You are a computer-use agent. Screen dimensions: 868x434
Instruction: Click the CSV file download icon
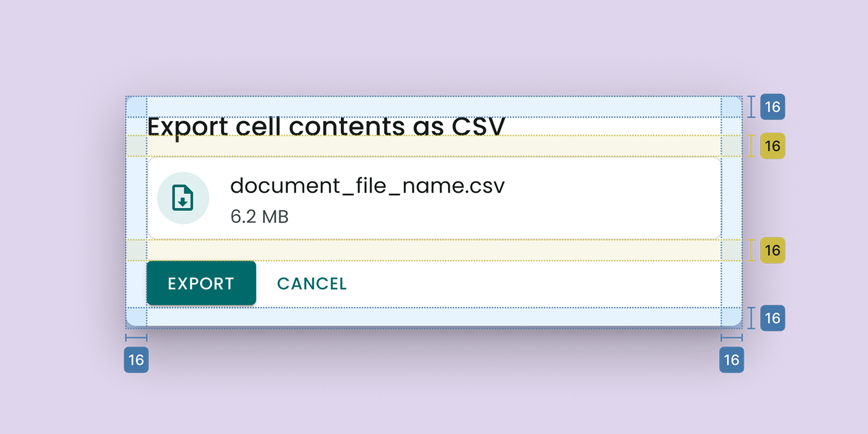pos(183,198)
